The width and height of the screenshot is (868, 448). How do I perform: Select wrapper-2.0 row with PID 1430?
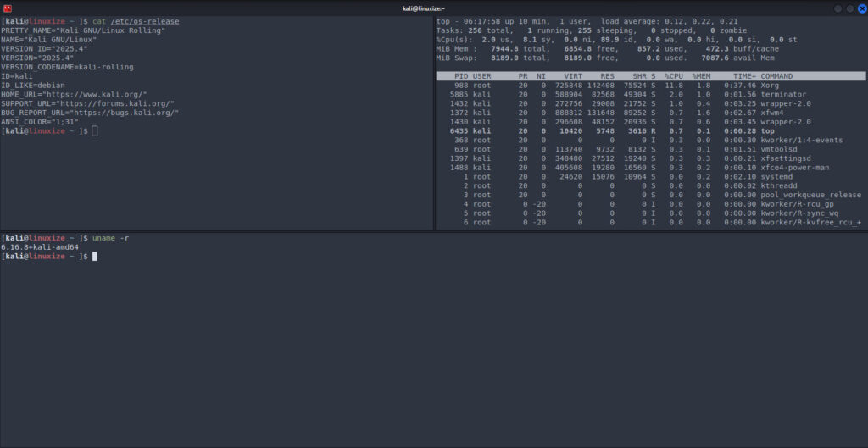[x=651, y=122]
